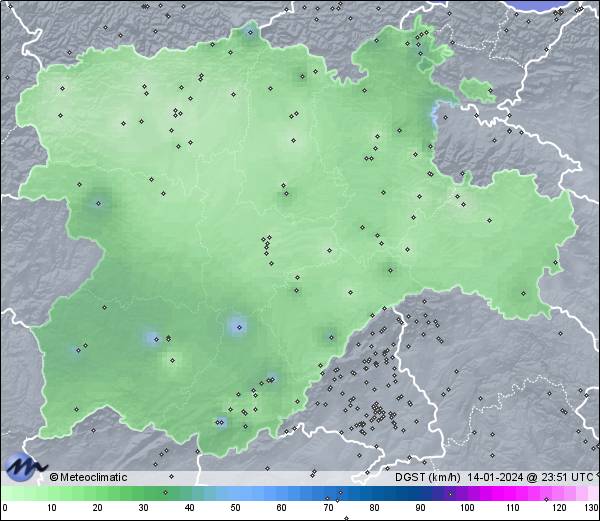600x521 pixels.
Task: Pick the light blue color above label 50
Action: pos(235,493)
